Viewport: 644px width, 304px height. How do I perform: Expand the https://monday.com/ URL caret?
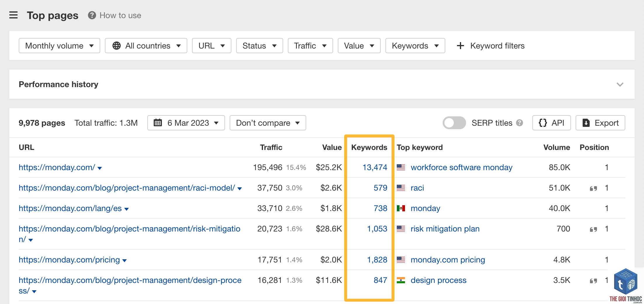pyautogui.click(x=100, y=168)
